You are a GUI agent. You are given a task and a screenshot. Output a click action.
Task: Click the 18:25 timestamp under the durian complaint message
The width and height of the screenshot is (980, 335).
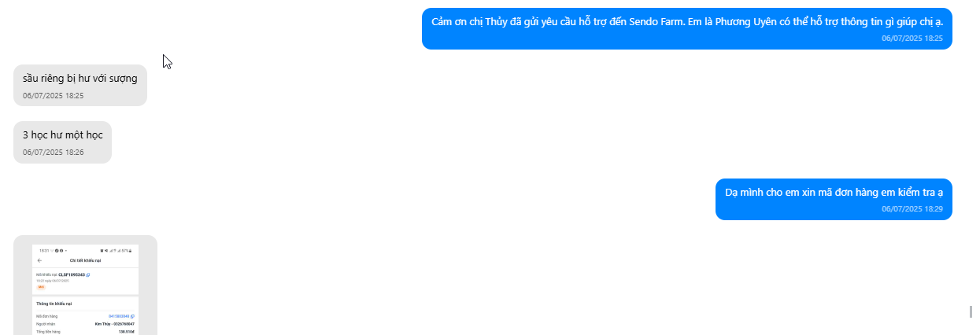coord(54,96)
